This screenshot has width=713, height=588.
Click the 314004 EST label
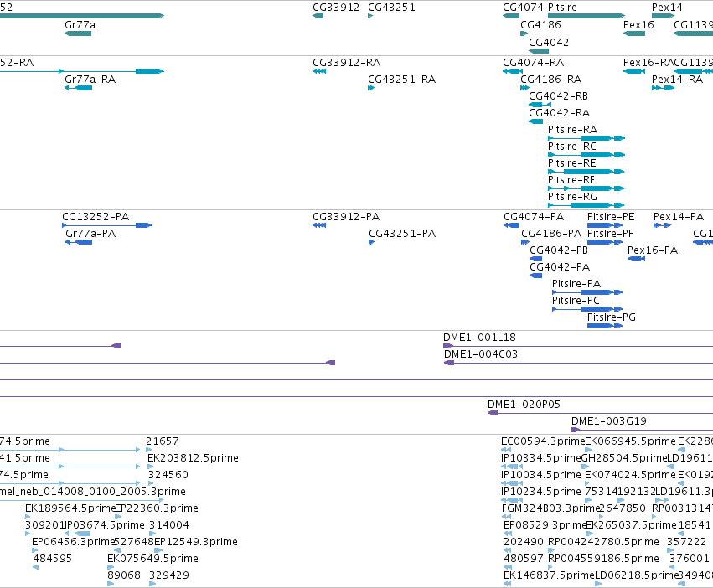tap(169, 525)
